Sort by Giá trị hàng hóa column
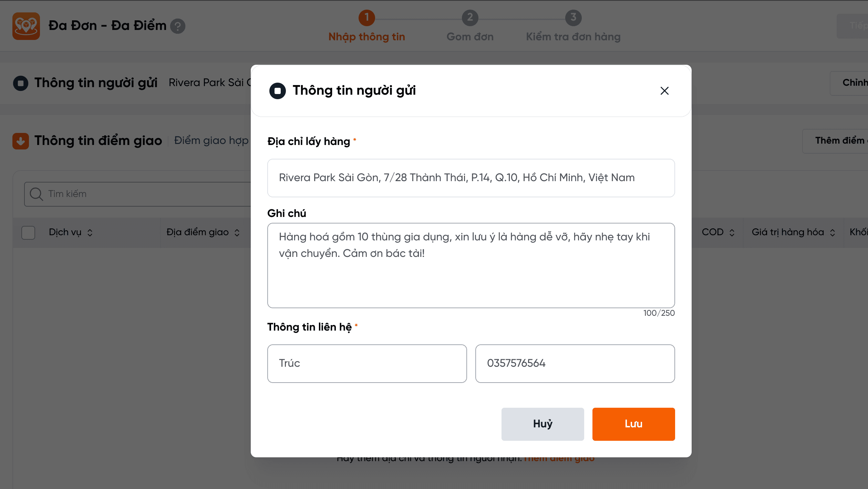The height and width of the screenshot is (489, 868). tap(833, 233)
